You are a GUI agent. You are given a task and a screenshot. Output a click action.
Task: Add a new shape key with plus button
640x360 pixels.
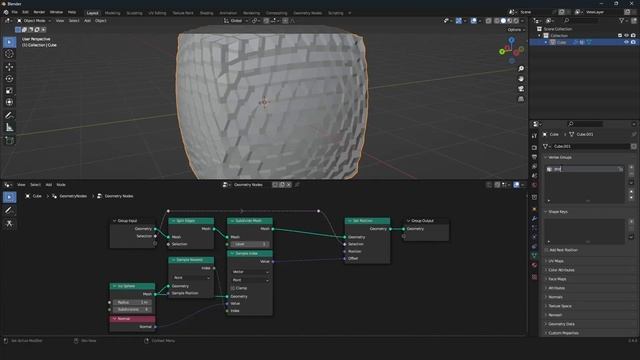point(631,222)
